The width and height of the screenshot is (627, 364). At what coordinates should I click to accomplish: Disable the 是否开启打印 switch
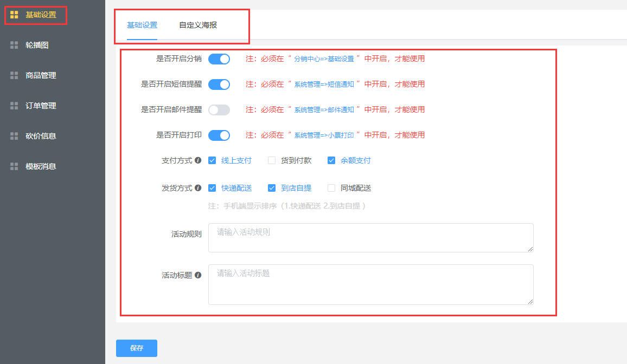click(219, 135)
